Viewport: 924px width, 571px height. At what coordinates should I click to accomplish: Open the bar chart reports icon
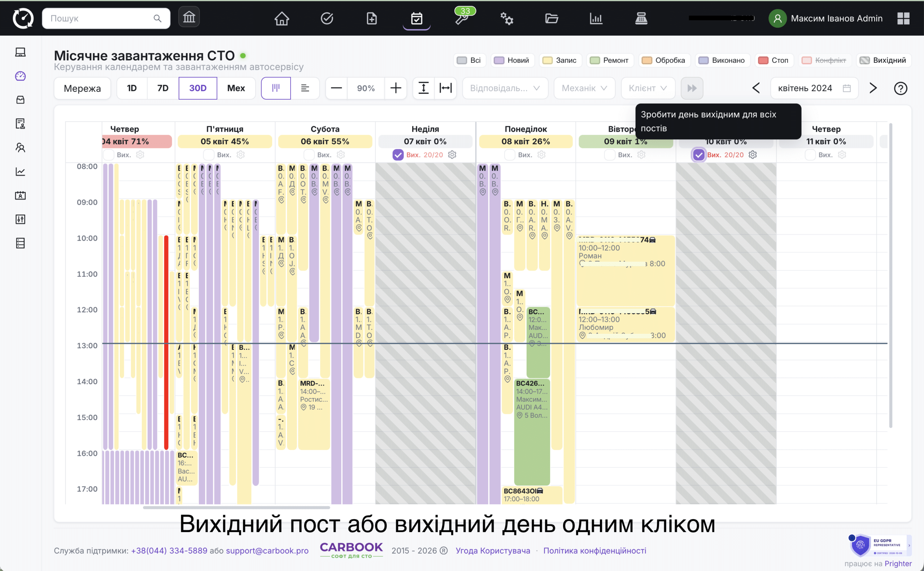596,18
